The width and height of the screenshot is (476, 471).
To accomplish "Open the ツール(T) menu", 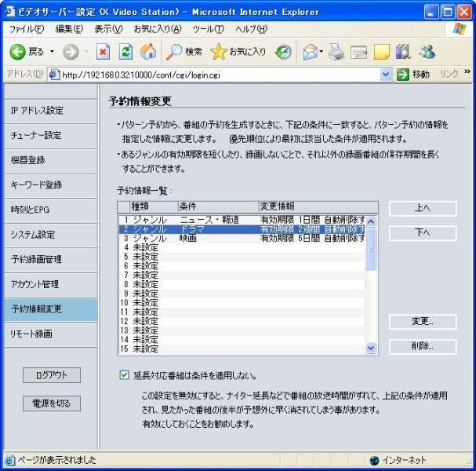I will click(x=209, y=29).
